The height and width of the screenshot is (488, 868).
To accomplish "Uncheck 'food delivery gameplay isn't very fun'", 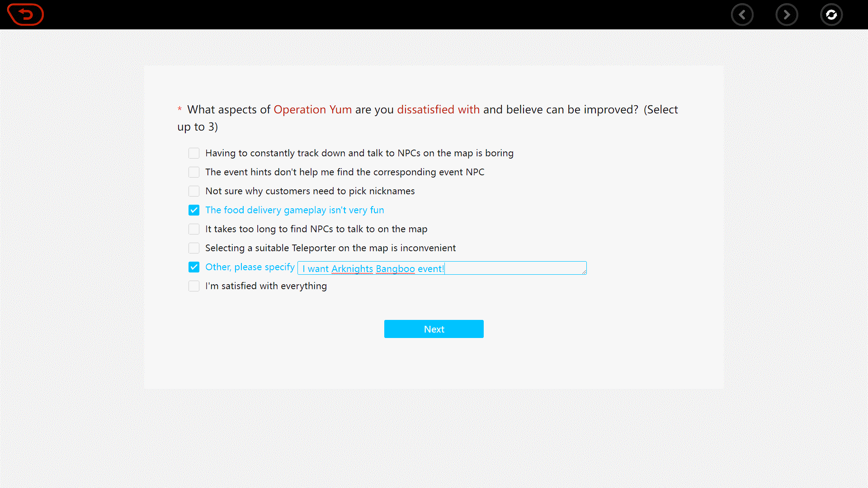I will point(194,210).
